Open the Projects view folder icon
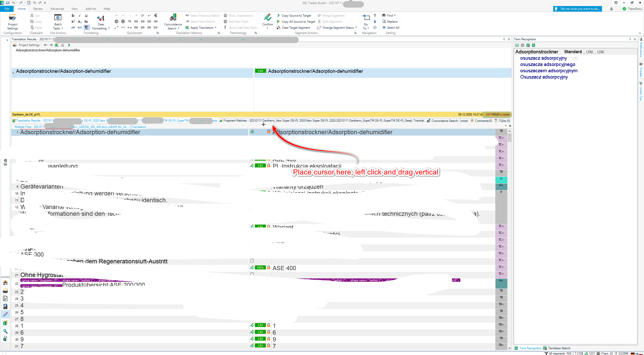The image size is (644, 355). click(5, 291)
